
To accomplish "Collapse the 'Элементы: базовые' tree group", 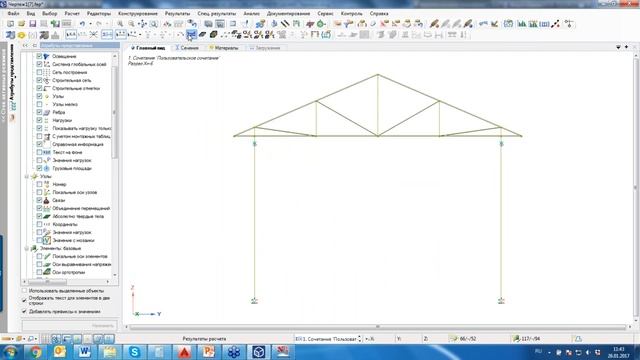I will (x=27, y=248).
